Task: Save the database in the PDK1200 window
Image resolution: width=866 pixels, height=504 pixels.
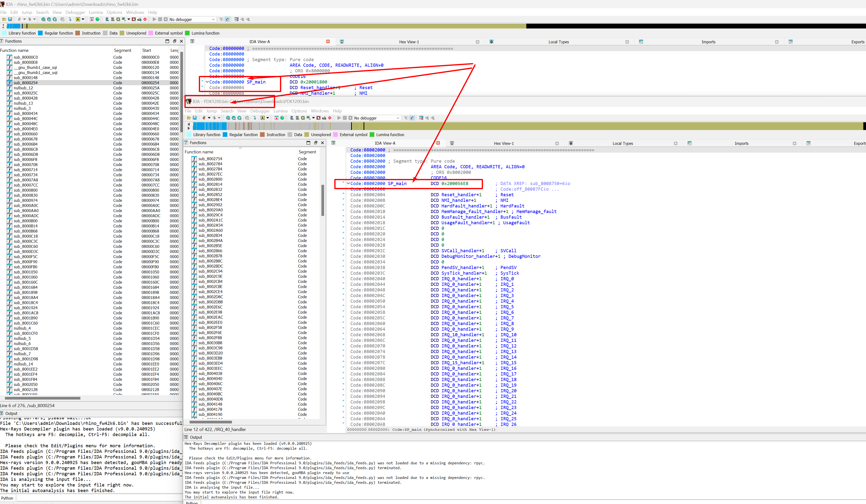Action: [x=194, y=118]
